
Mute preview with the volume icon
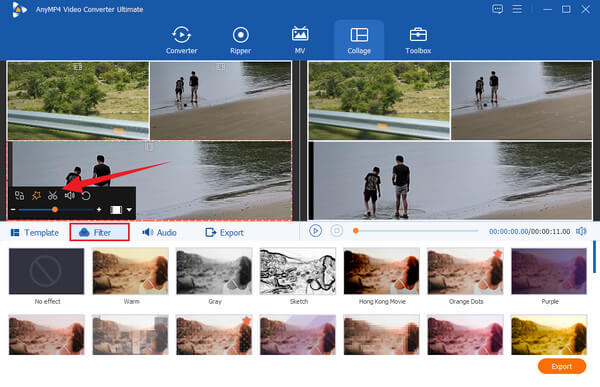[581, 231]
